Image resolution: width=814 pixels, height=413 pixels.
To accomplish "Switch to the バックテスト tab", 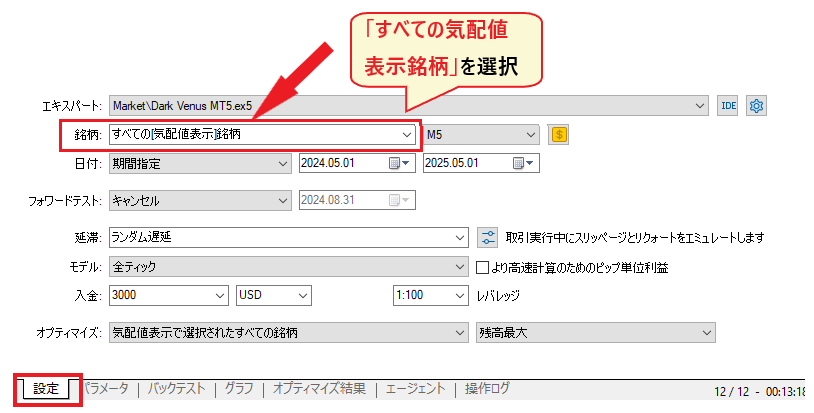I will [x=179, y=389].
